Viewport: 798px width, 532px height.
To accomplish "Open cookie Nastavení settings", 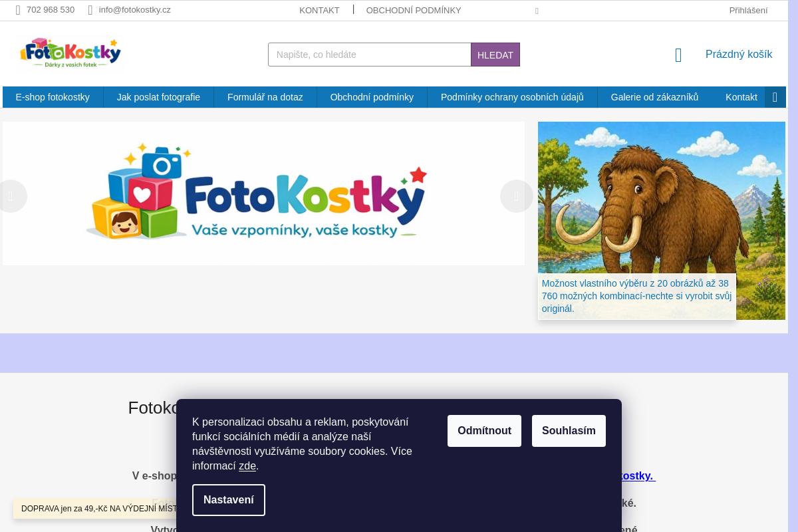I will pyautogui.click(x=229, y=500).
